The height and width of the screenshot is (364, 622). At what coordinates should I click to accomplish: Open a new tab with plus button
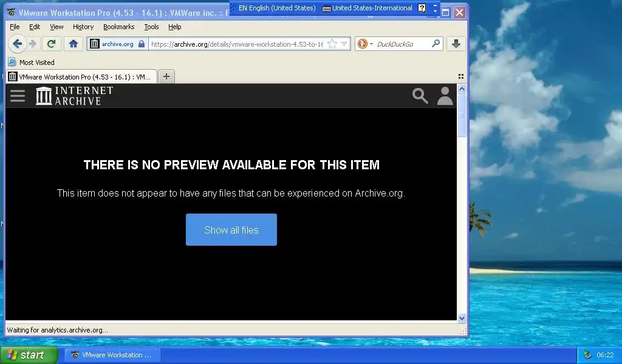(x=166, y=76)
